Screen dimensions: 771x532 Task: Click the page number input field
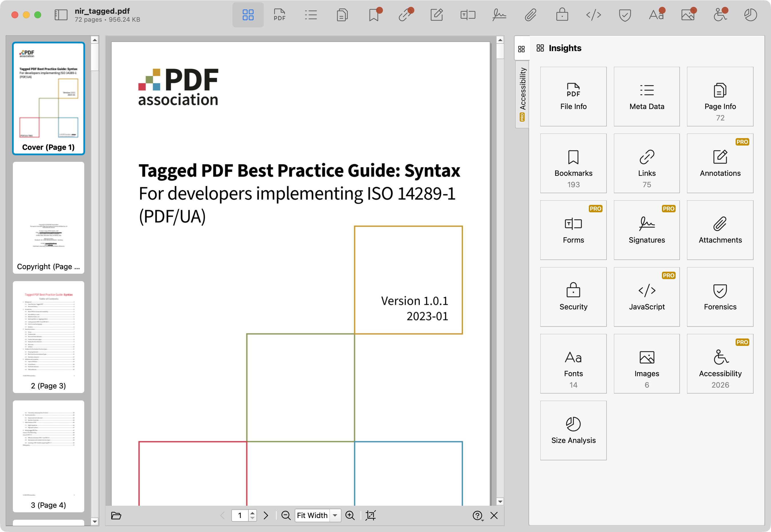tap(240, 515)
